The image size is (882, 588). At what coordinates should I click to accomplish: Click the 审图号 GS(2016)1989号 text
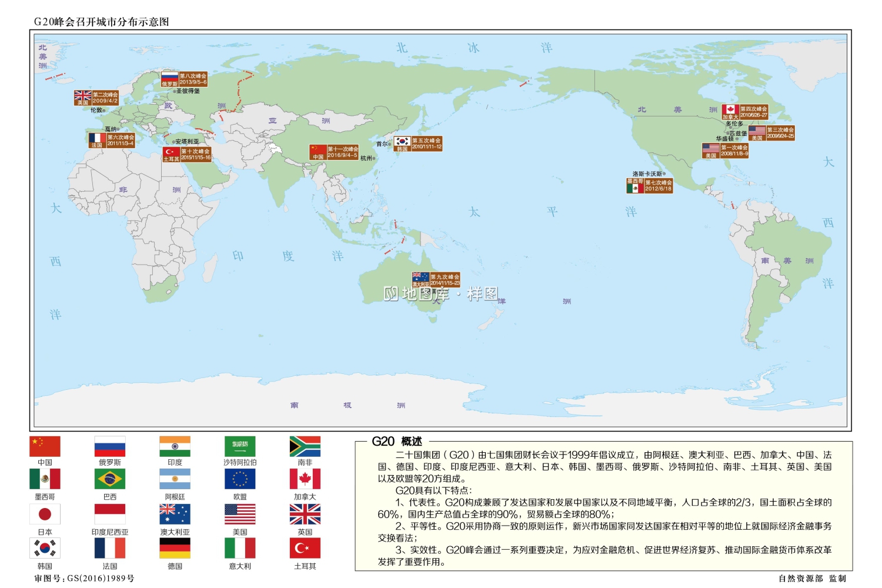(x=85, y=579)
